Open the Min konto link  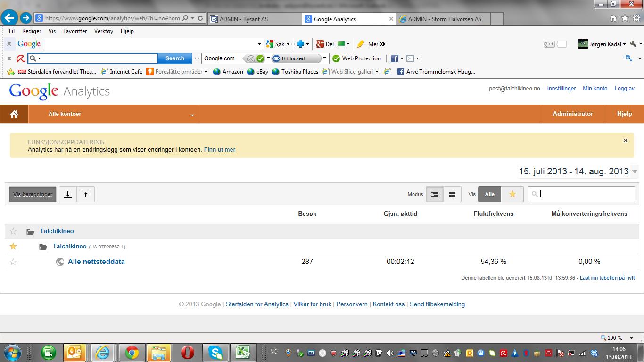pyautogui.click(x=595, y=89)
